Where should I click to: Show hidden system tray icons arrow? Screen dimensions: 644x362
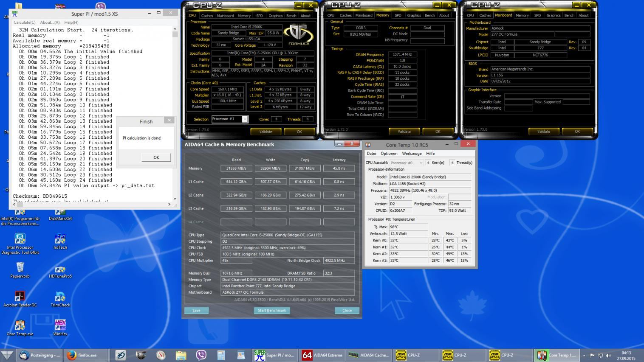(x=584, y=356)
